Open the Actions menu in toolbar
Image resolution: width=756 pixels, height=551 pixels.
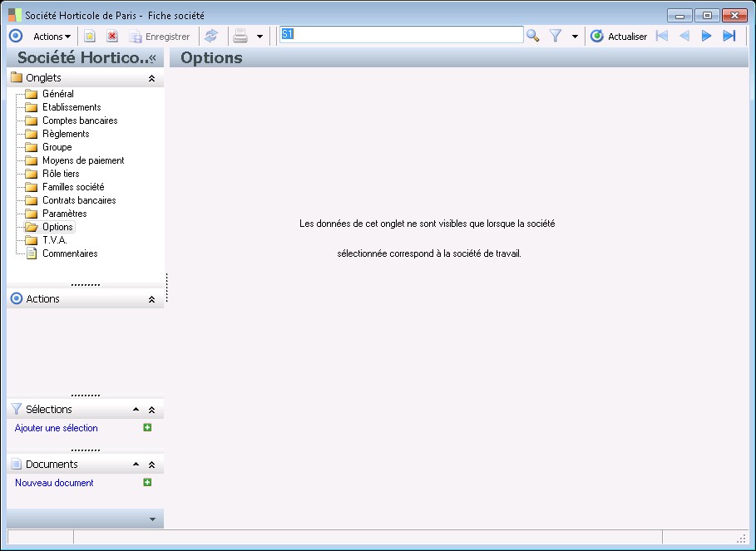[x=52, y=37]
